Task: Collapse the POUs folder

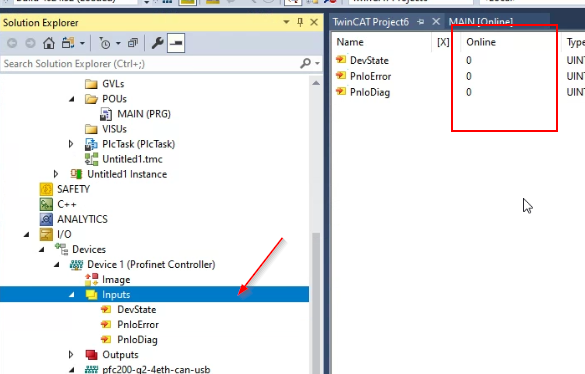Action: [x=72, y=99]
